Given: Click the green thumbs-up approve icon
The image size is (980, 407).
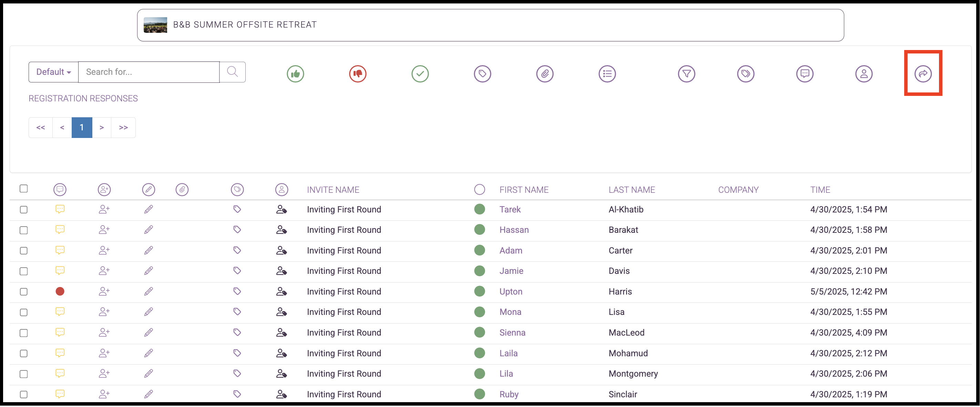Looking at the screenshot, I should click(295, 73).
